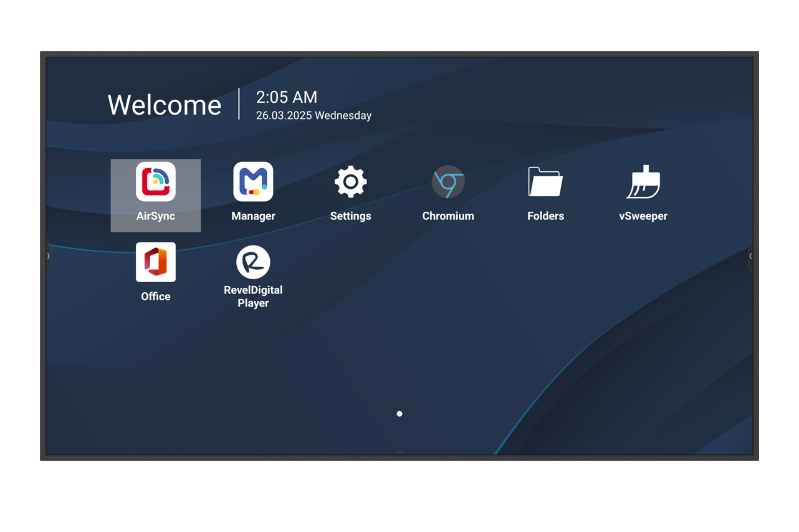
Task: Click the "RevelDigital Player" text label
Action: click(253, 297)
